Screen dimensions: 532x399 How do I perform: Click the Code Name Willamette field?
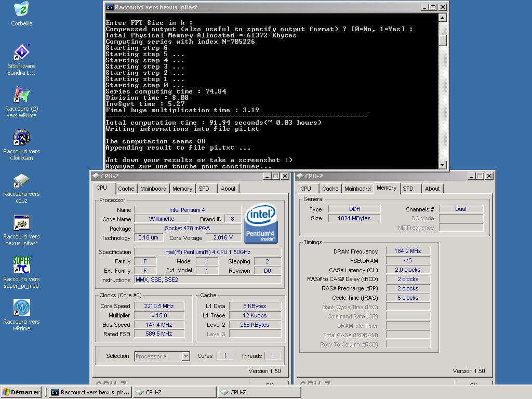[162, 219]
